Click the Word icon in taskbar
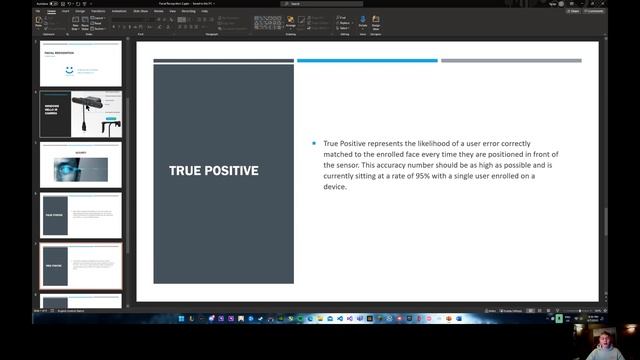 tap(459, 319)
